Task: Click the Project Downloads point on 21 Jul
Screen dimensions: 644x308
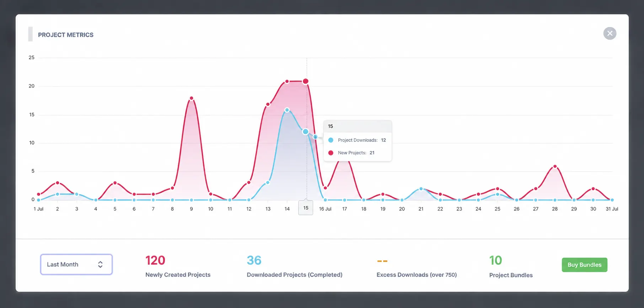Action: 421,189
